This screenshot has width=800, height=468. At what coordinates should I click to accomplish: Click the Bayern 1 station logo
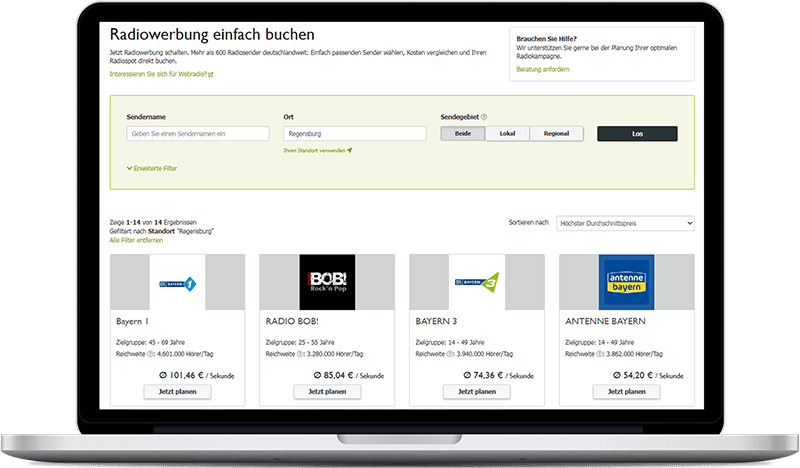(x=177, y=282)
